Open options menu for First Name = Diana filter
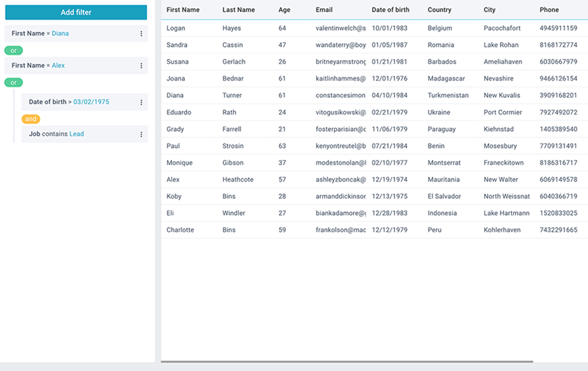Viewport: 588px width, 371px height. pyautogui.click(x=141, y=33)
